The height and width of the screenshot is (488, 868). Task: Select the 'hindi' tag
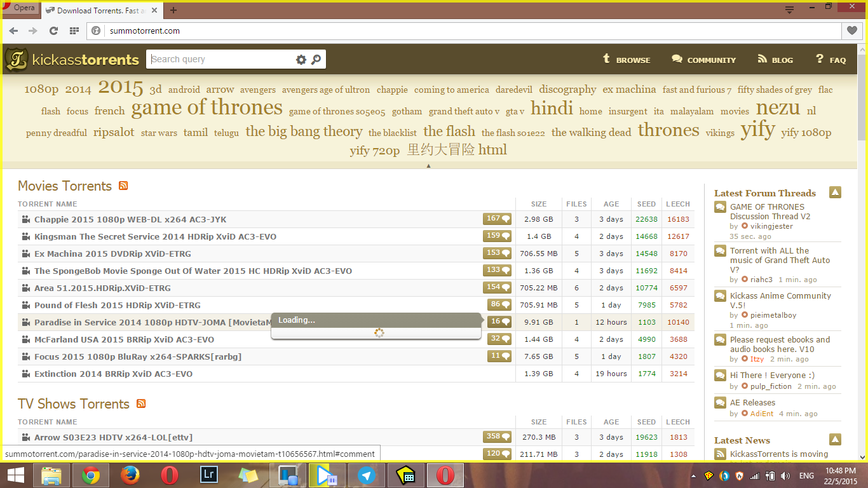(x=552, y=108)
